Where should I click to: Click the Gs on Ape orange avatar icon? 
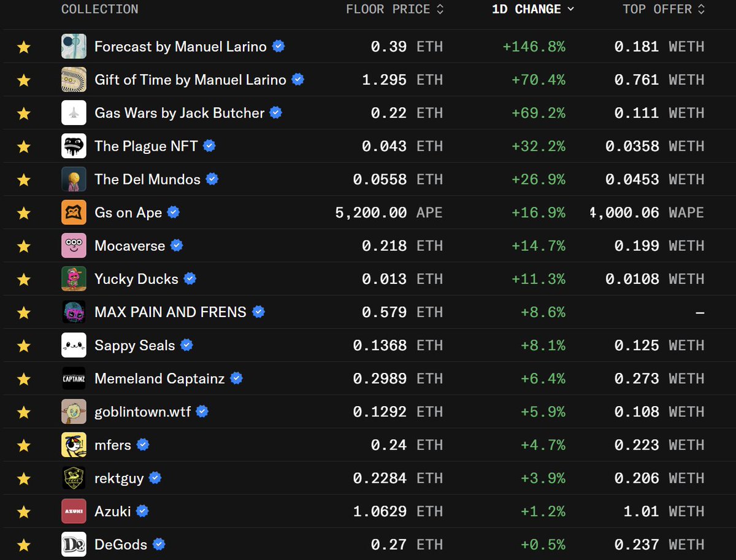(74, 212)
